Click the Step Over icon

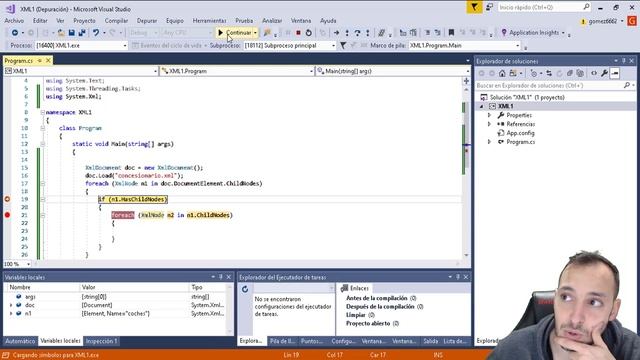coord(357,33)
